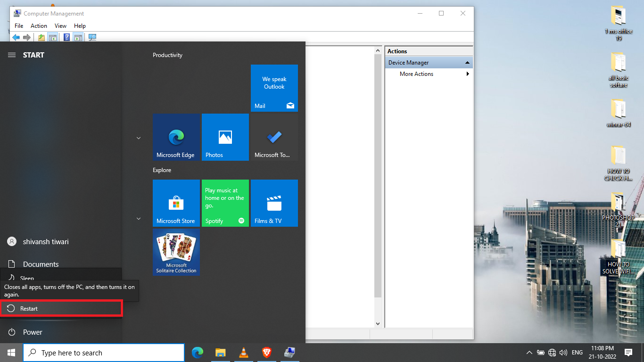Open the View menu
This screenshot has width=644, height=362.
60,26
